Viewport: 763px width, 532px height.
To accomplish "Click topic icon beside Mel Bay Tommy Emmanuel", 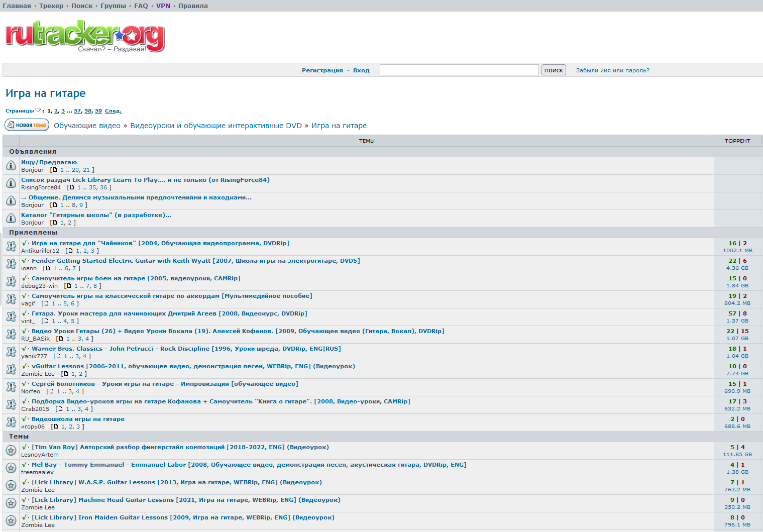I will (x=11, y=468).
